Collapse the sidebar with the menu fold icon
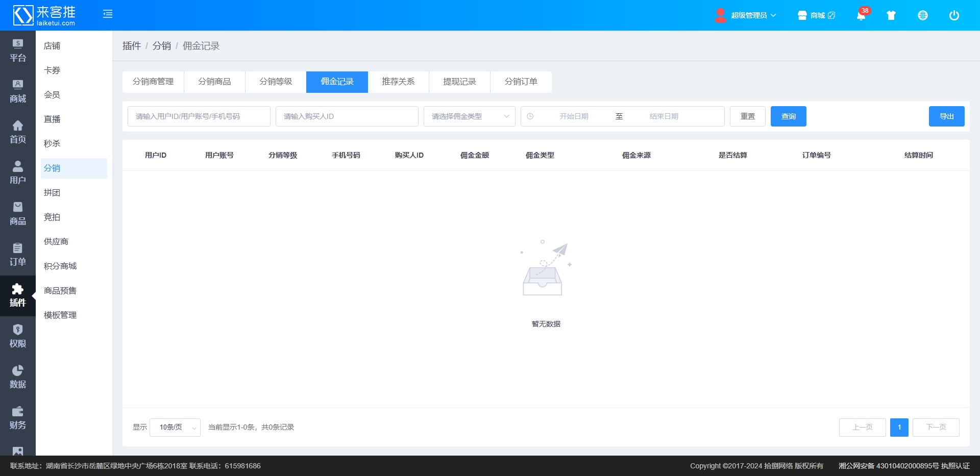980x476 pixels. click(x=108, y=14)
